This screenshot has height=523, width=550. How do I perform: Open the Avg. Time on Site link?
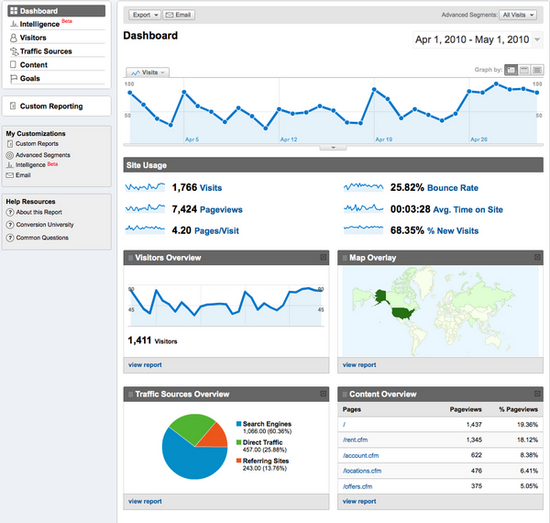(x=468, y=209)
